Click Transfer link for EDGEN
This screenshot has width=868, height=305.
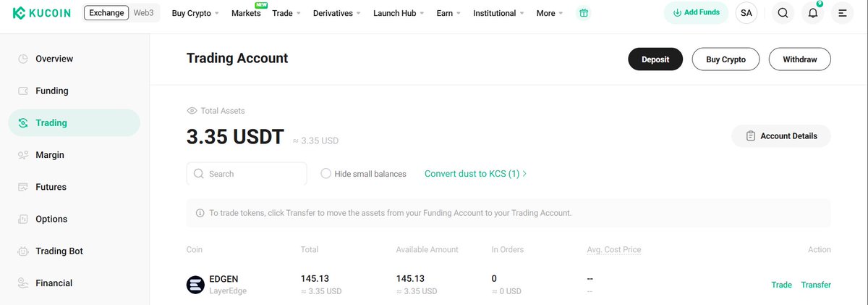click(x=816, y=285)
